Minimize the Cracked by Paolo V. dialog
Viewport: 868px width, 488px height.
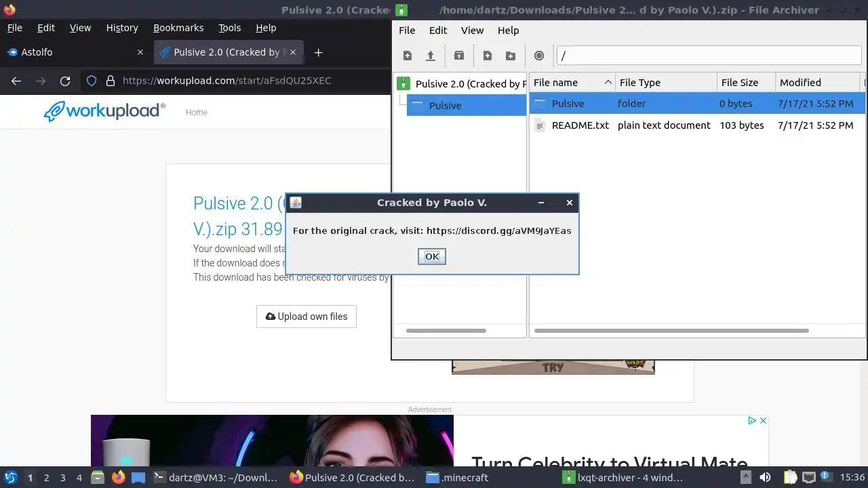pyautogui.click(x=540, y=202)
